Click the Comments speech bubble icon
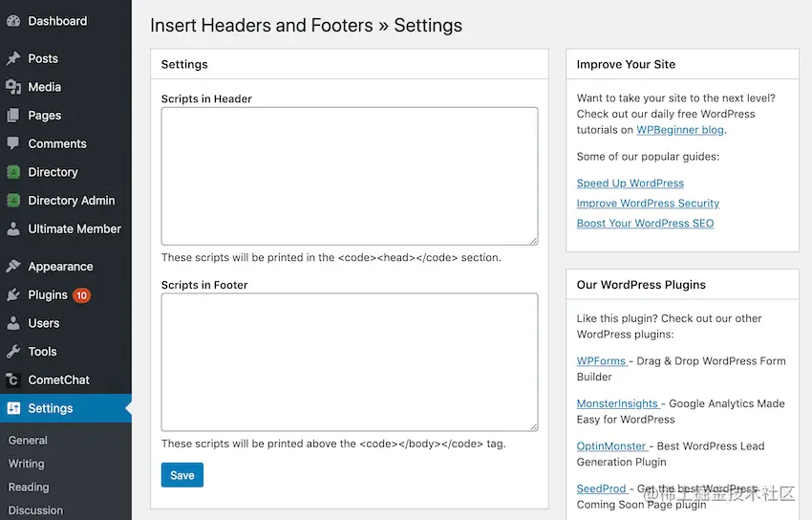The image size is (812, 520). [x=13, y=143]
